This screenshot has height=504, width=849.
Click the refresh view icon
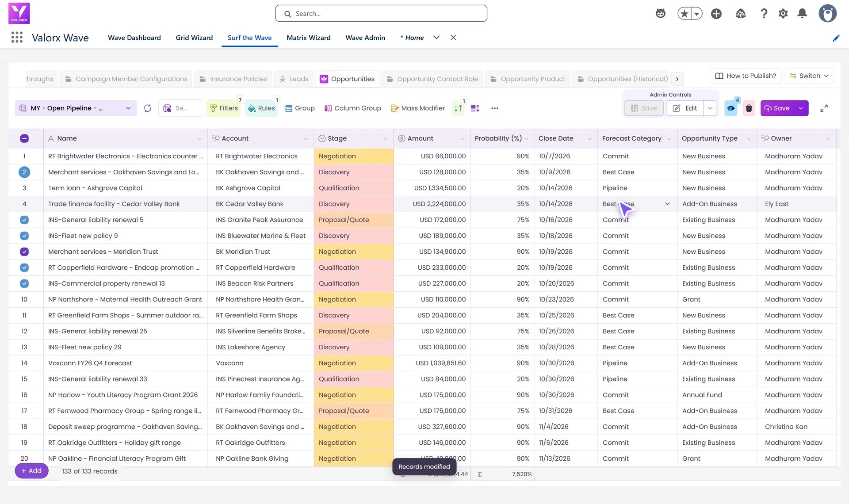tap(148, 108)
